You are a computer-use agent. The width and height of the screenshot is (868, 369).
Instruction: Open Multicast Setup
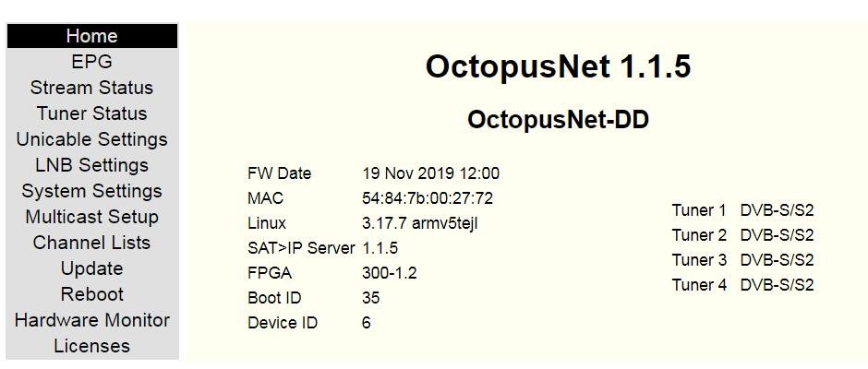point(91,217)
